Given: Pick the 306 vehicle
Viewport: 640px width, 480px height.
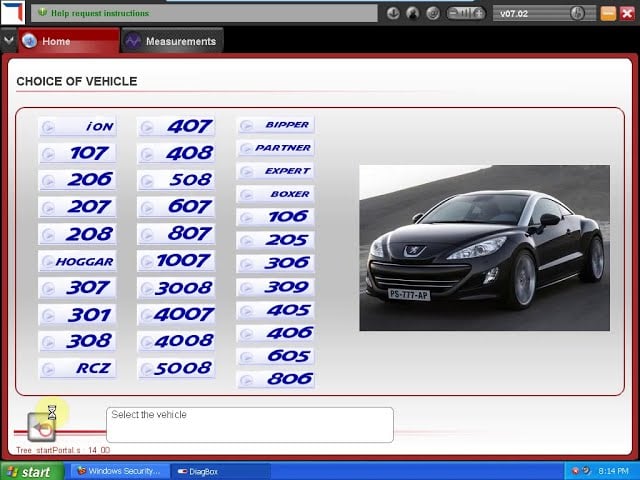Looking at the screenshot, I should [x=276, y=263].
